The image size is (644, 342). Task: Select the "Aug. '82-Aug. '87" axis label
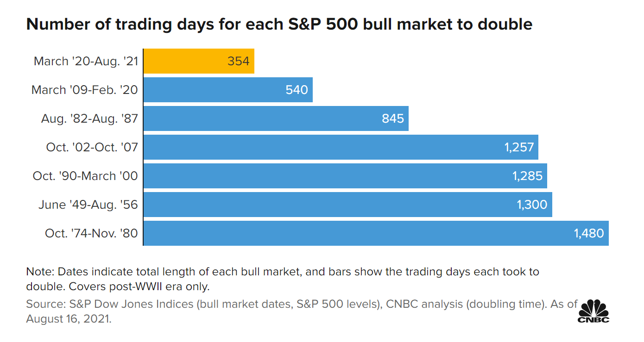click(x=89, y=118)
